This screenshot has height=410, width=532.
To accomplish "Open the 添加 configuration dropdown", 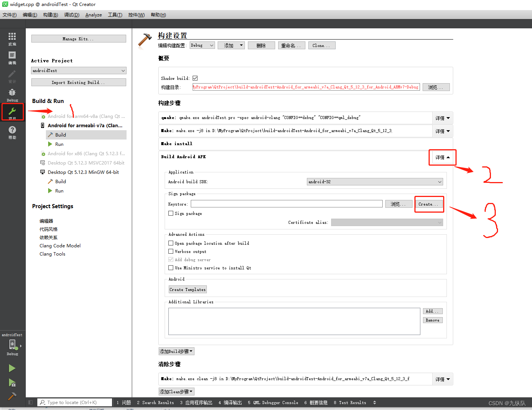I will pyautogui.click(x=231, y=46).
